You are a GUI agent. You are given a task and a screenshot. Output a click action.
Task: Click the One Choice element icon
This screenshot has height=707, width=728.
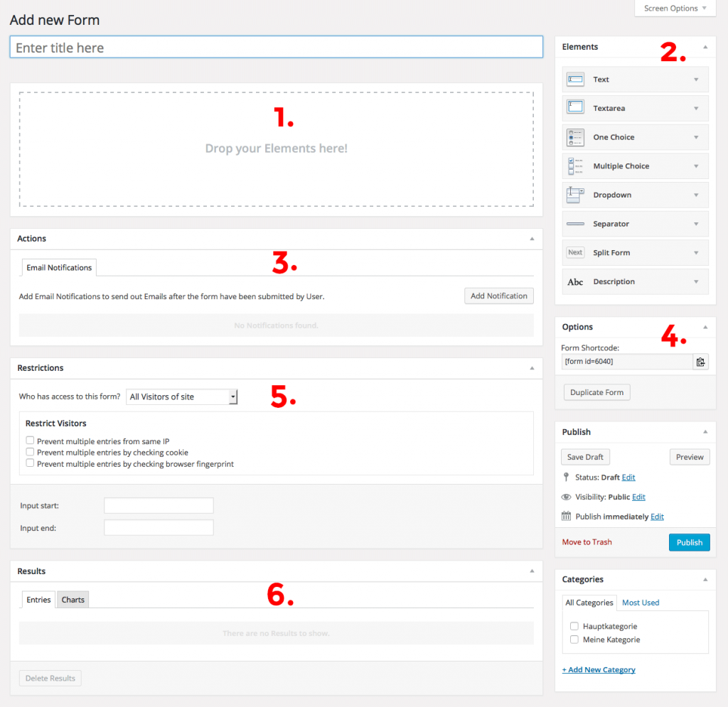[x=576, y=136]
